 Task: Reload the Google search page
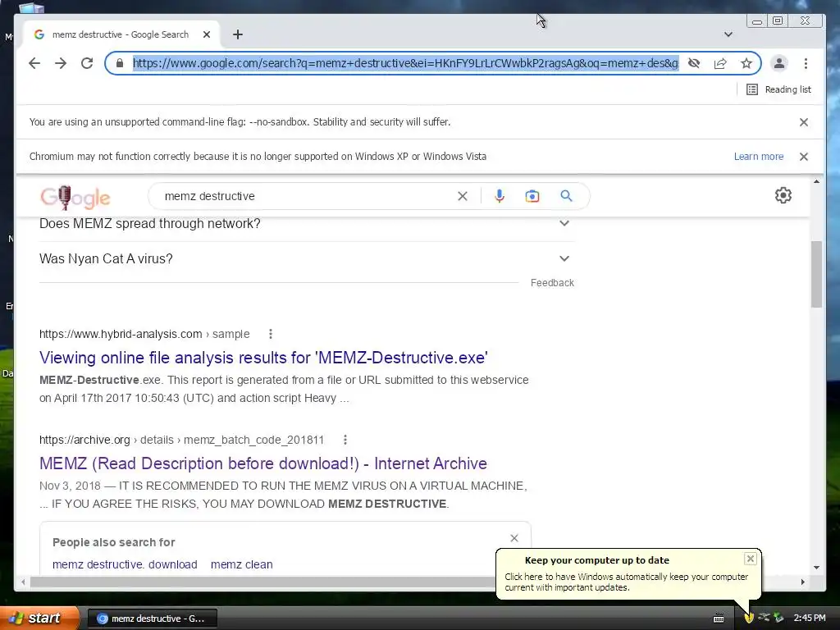tap(87, 63)
